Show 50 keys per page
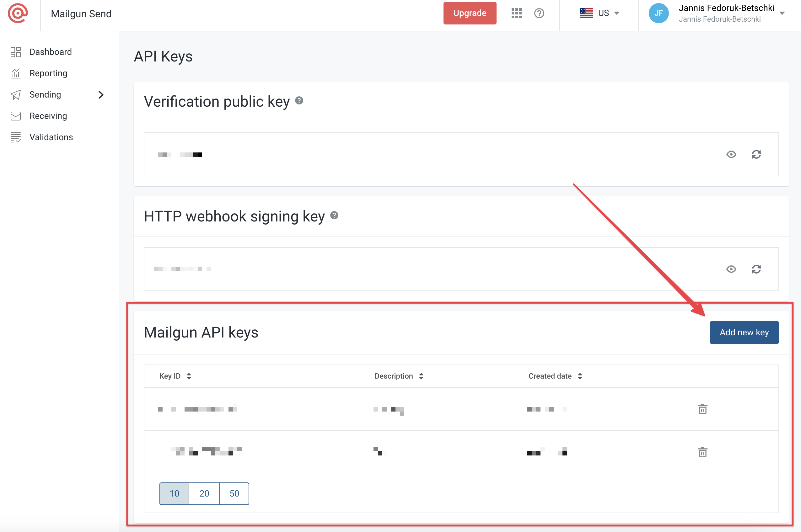 tap(234, 493)
